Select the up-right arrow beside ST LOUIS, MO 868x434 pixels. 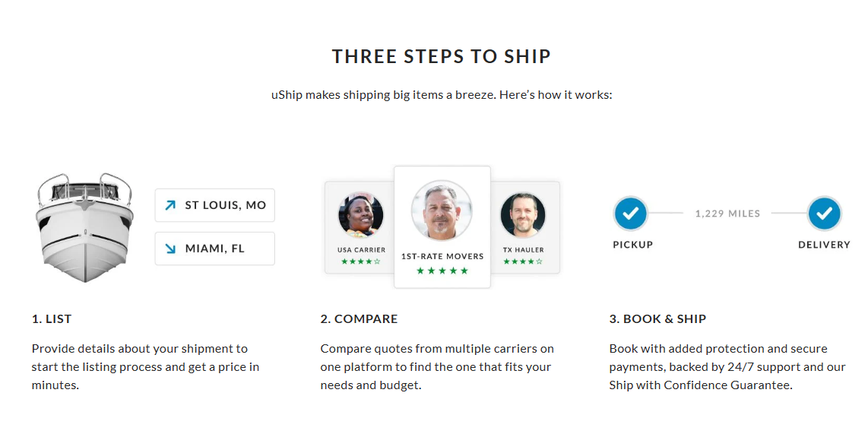(x=170, y=205)
